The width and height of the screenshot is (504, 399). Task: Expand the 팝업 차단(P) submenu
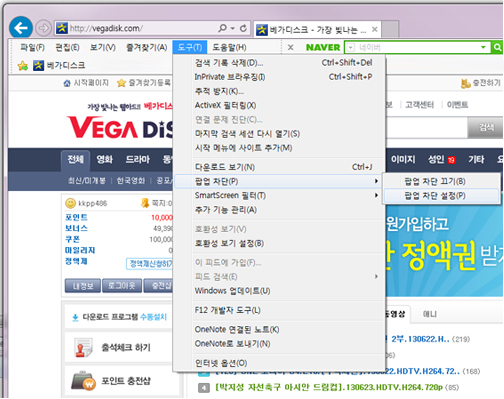tap(279, 181)
